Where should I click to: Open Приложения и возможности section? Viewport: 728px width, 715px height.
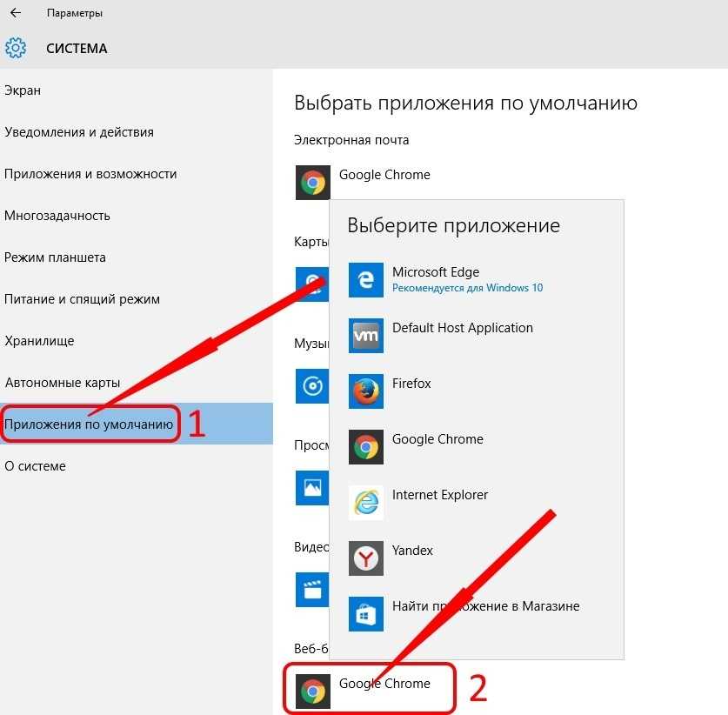[137, 174]
